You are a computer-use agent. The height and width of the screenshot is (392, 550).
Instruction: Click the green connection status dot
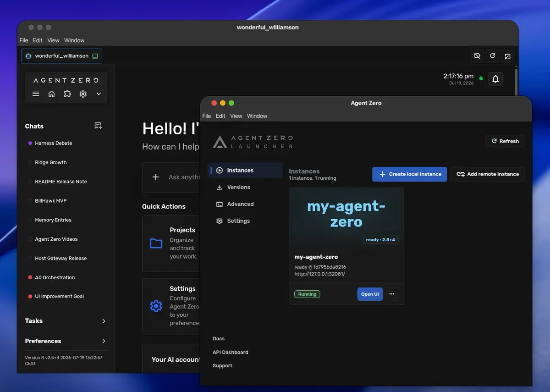(481, 78)
